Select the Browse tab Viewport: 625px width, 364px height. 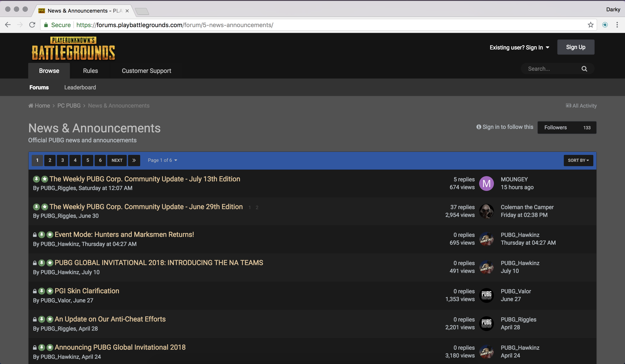click(x=49, y=71)
